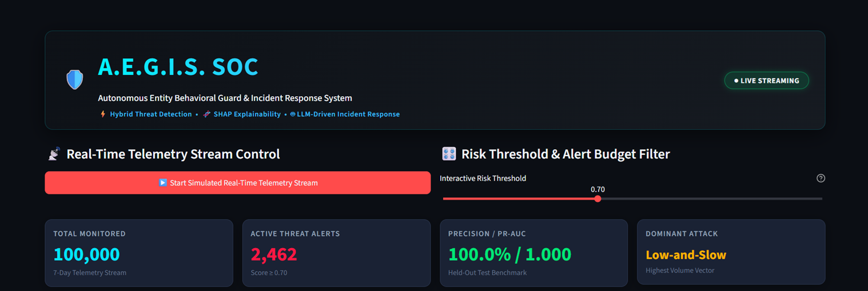Click the LIVE STREAMING status badge
Viewport: 868px width, 291px height.
pos(766,81)
